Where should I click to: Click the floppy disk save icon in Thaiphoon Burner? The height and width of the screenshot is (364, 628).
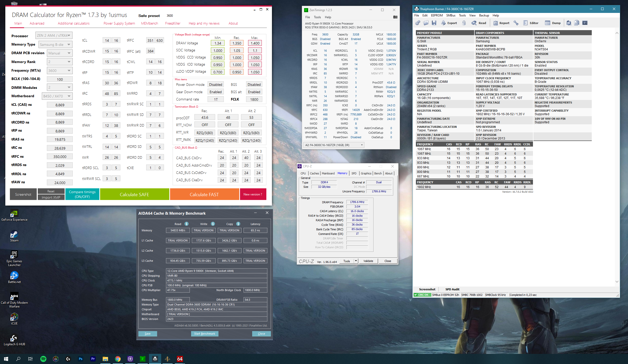(434, 23)
